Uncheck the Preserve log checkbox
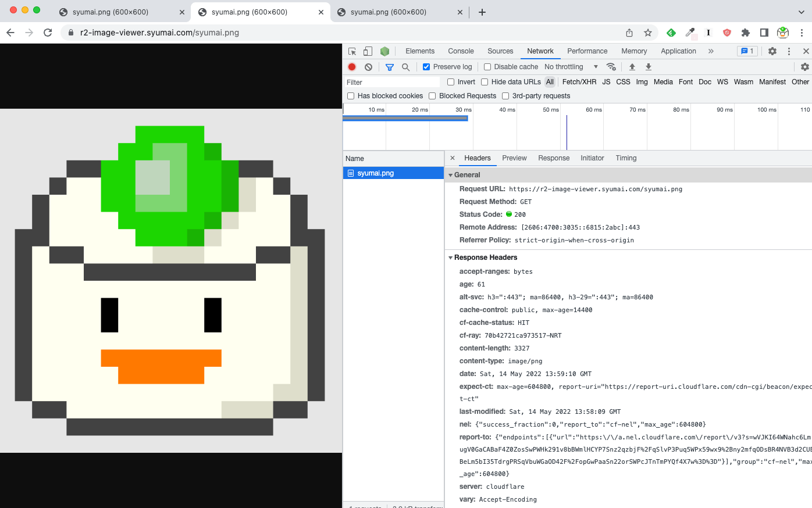Image resolution: width=812 pixels, height=508 pixels. 426,67
